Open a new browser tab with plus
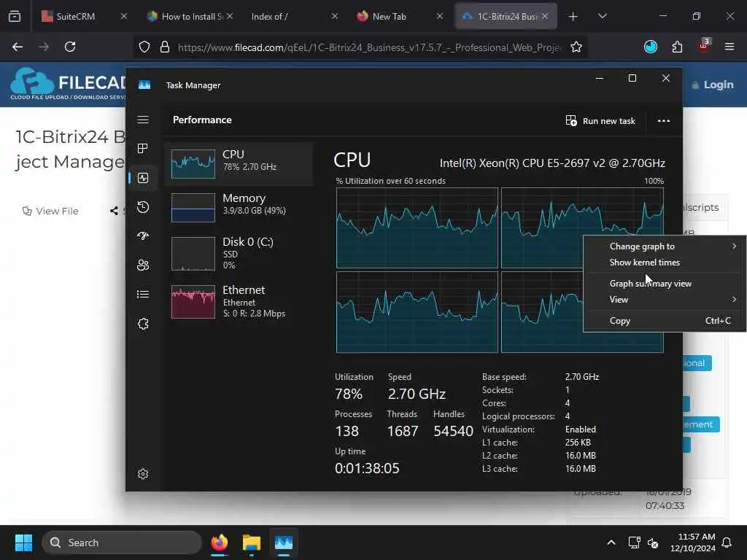Viewport: 747px width, 560px height. point(573,17)
